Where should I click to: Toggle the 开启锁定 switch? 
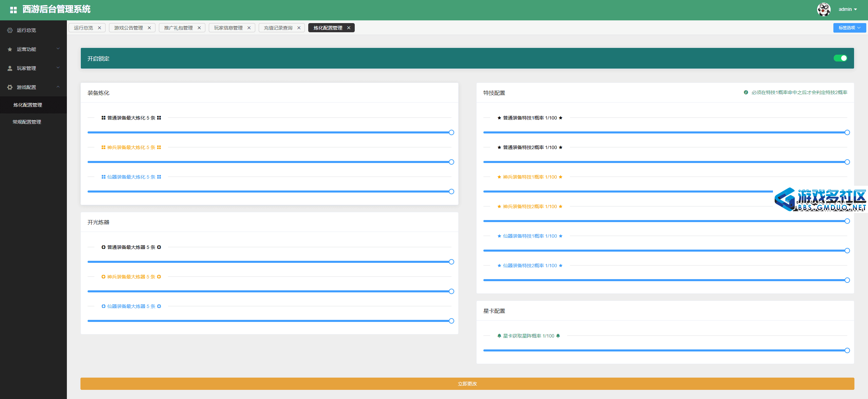[840, 58]
